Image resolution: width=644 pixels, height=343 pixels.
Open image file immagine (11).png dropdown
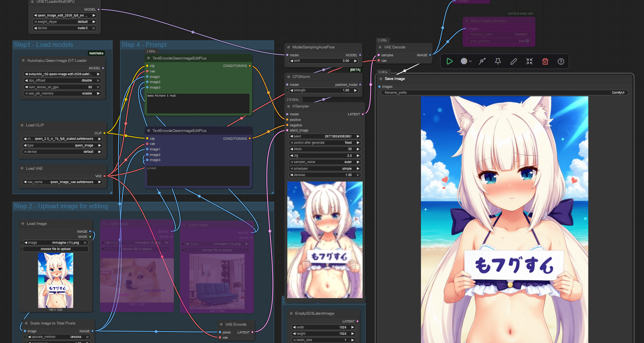click(56, 243)
